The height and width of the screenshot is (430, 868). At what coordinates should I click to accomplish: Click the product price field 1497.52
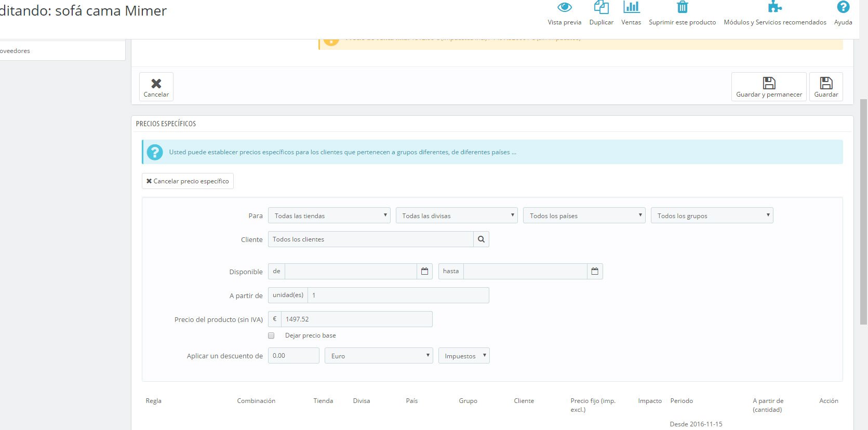point(356,319)
